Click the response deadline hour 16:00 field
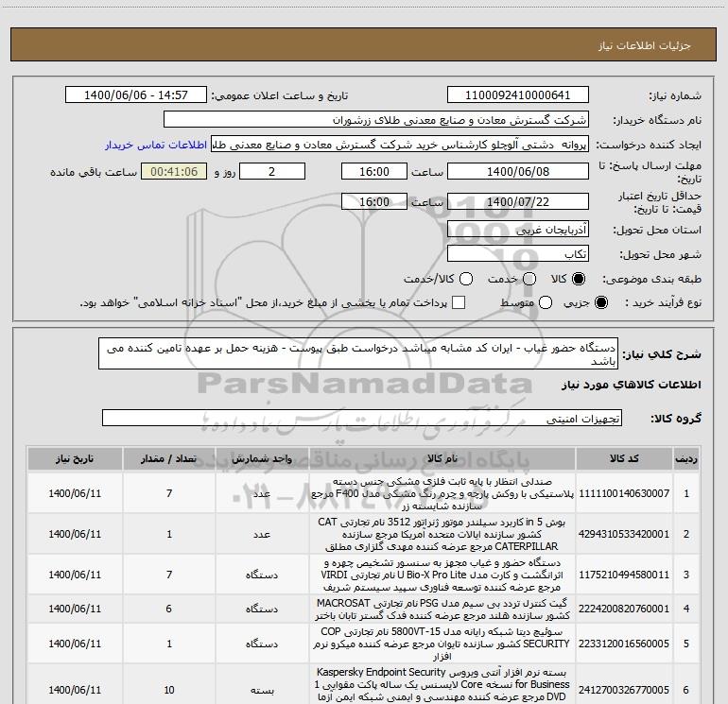This screenshot has width=728, height=704. pyautogui.click(x=374, y=171)
